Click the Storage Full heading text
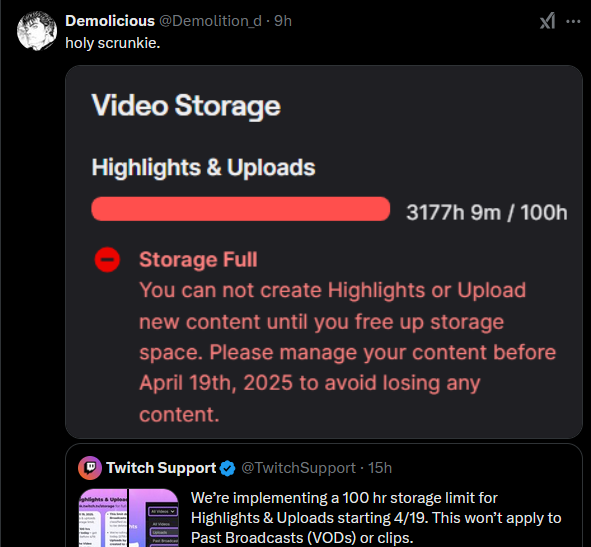This screenshot has height=547, width=591. tap(198, 260)
